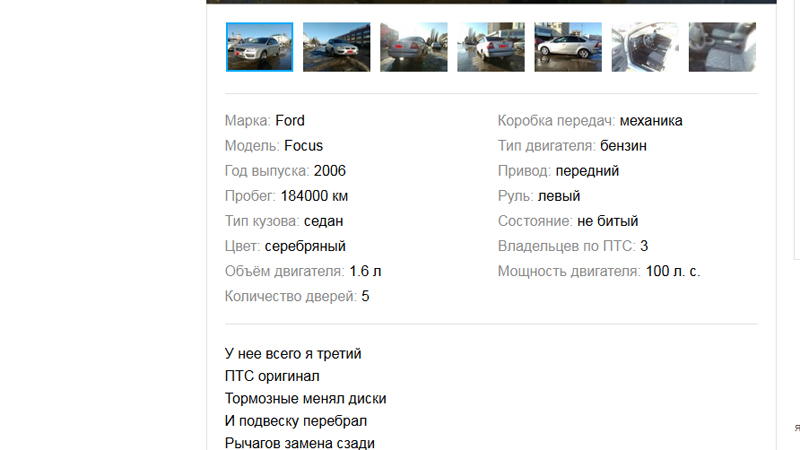Click the drive value передний
This screenshot has width=800, height=450.
coord(587,171)
